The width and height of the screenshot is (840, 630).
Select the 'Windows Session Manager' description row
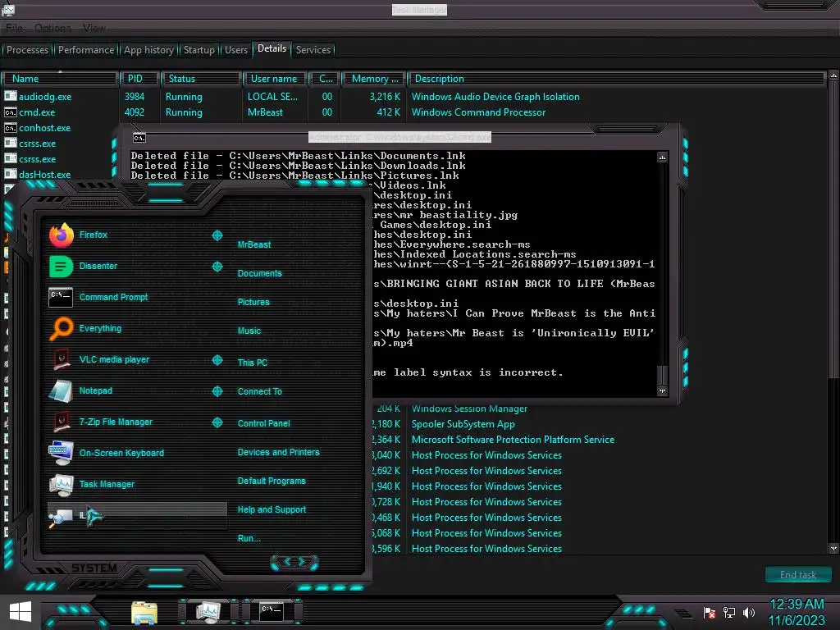(469, 409)
